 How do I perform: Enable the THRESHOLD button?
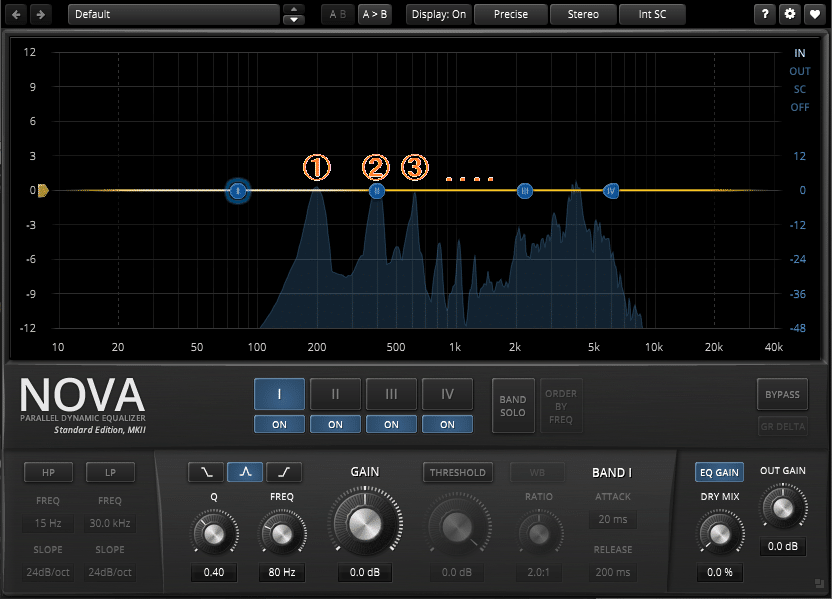click(x=457, y=472)
